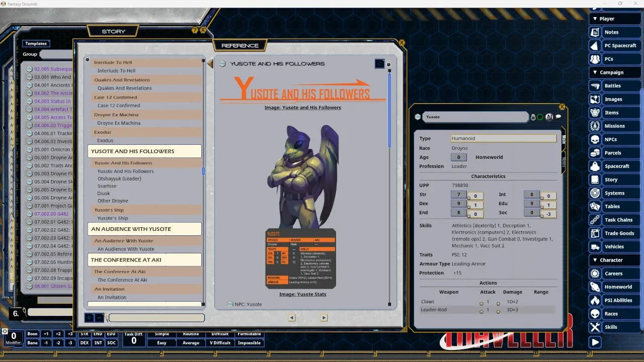Open the NPCs sidebar button
The height and width of the screenshot is (362, 644).
click(615, 139)
